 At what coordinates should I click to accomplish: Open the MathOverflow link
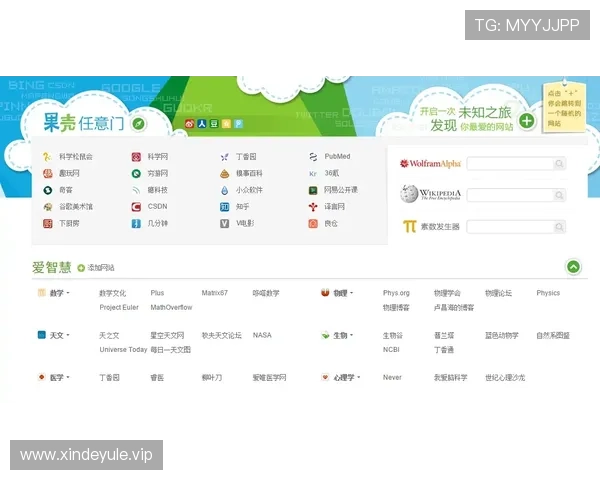(x=171, y=307)
